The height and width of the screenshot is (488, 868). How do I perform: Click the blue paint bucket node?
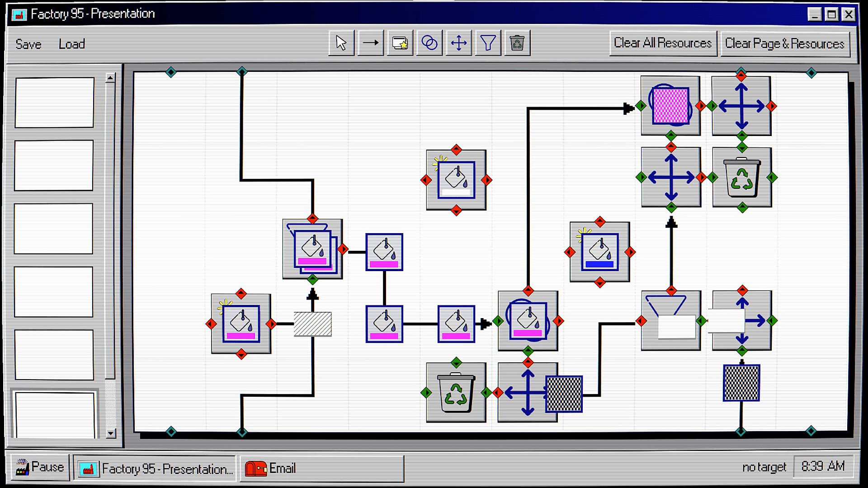tap(599, 252)
